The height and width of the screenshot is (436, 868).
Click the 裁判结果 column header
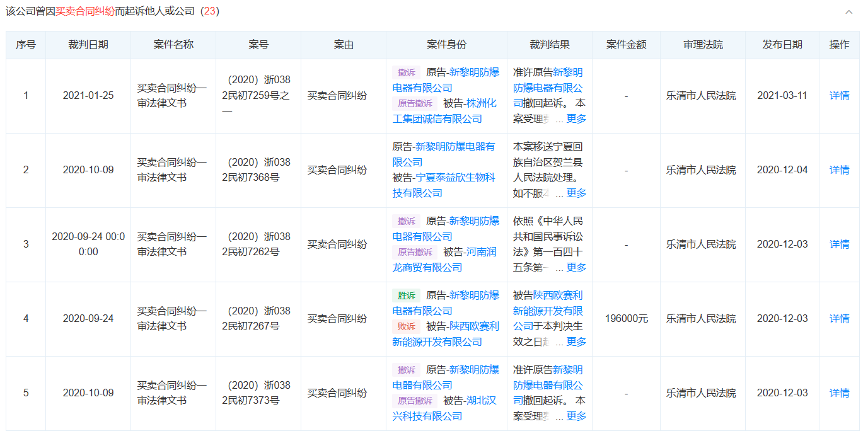click(x=550, y=45)
